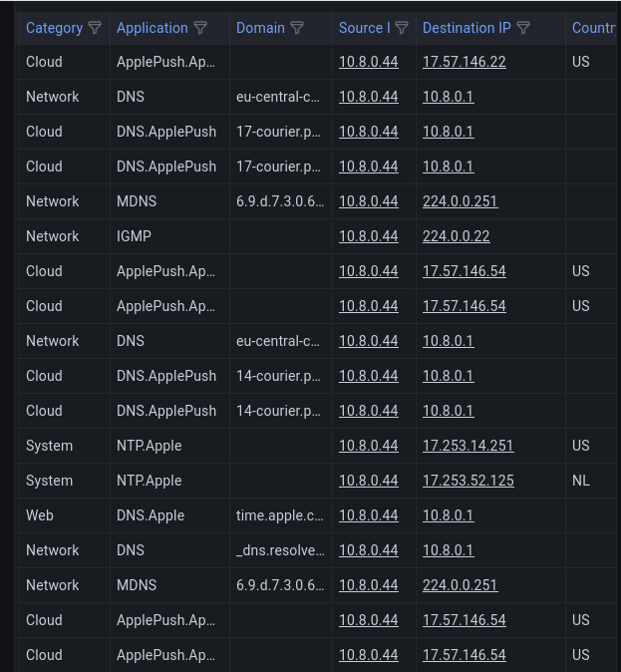The height and width of the screenshot is (672, 621).
Task: Select the _dns.resolve... domain cell
Action: [x=279, y=550]
